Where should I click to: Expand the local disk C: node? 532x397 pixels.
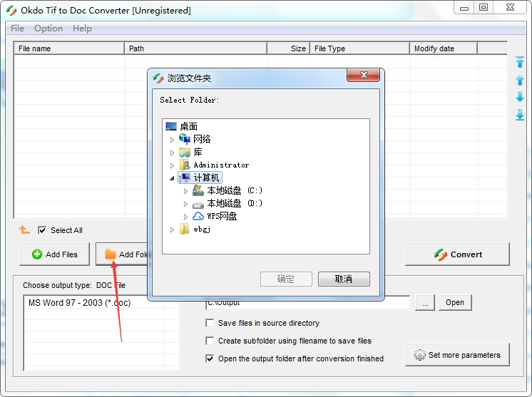coord(185,191)
